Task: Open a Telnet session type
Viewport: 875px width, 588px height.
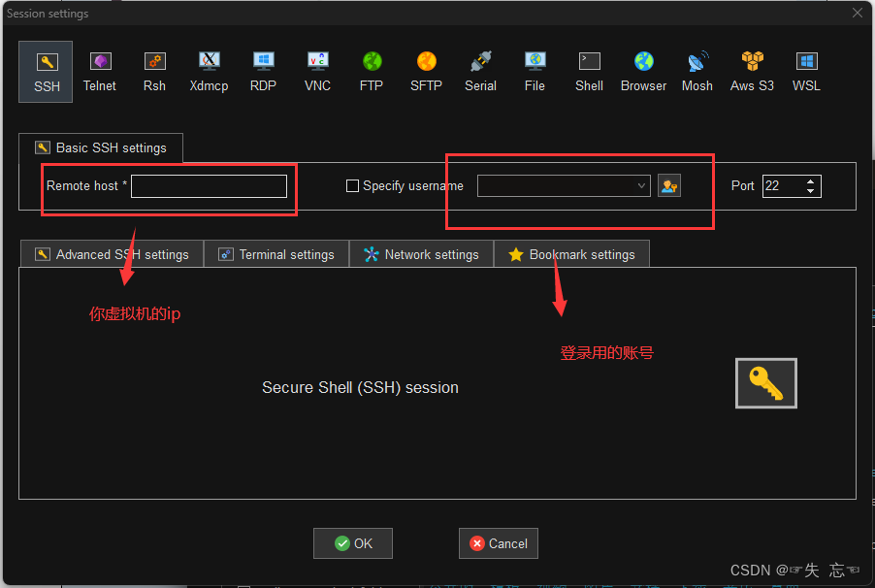Action: point(100,71)
